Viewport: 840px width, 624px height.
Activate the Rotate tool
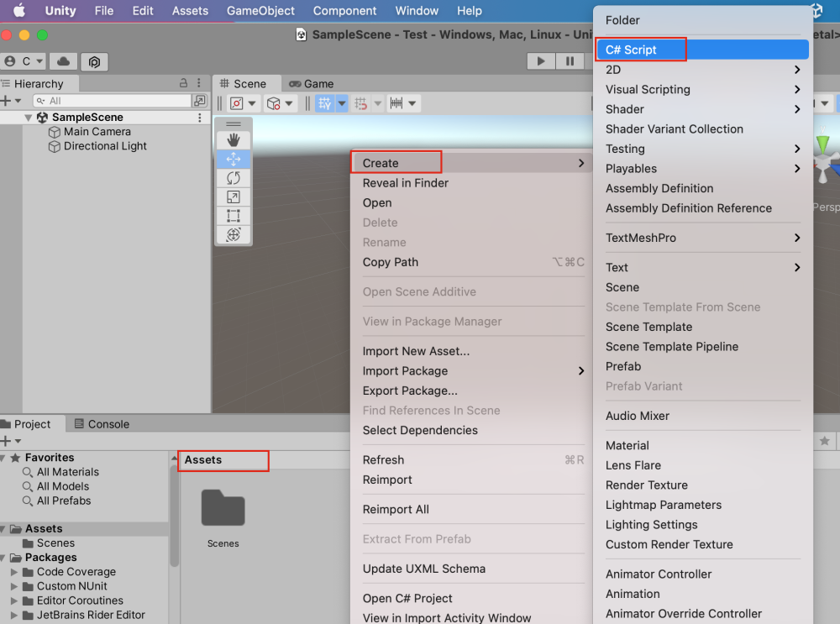[234, 176]
